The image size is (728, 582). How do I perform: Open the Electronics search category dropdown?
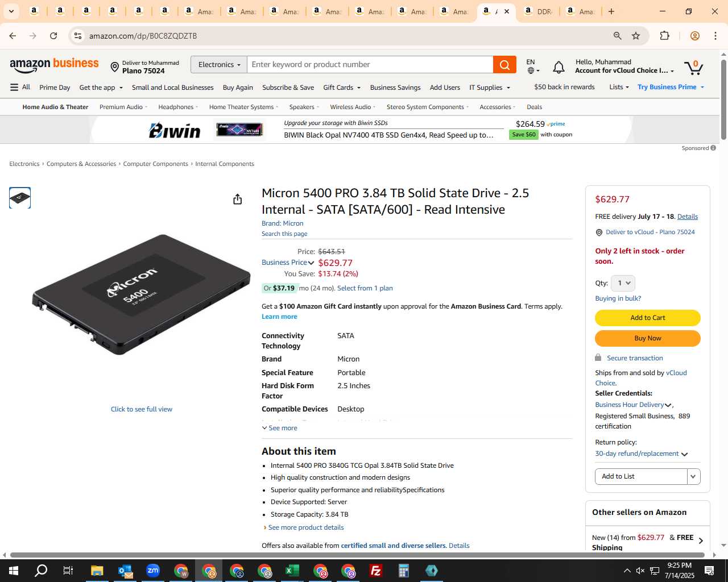pyautogui.click(x=219, y=65)
